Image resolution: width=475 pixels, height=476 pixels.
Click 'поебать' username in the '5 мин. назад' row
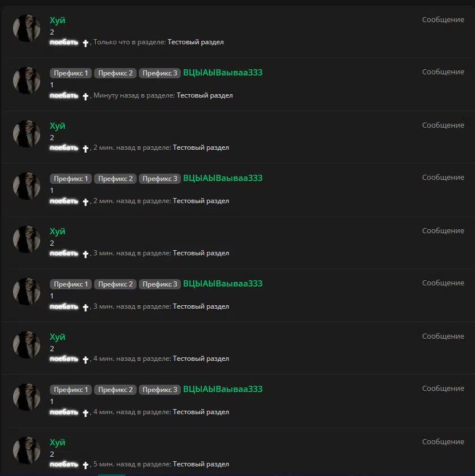point(64,464)
